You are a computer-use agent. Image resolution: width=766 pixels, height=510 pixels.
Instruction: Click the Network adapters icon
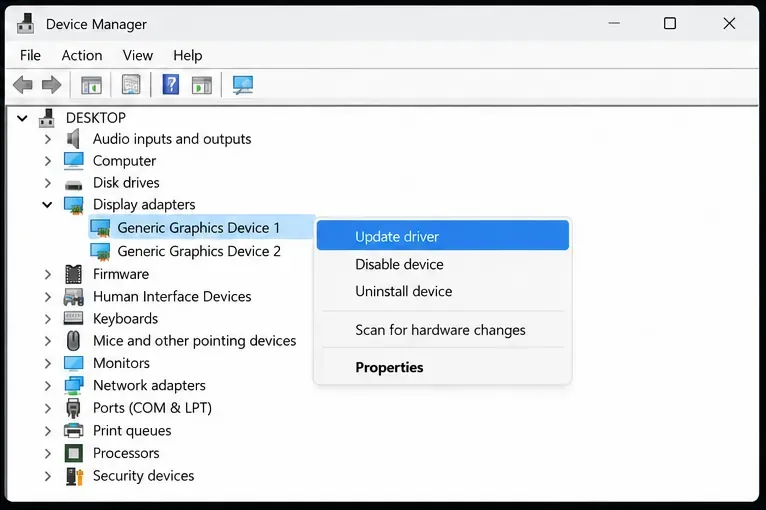[x=74, y=385]
